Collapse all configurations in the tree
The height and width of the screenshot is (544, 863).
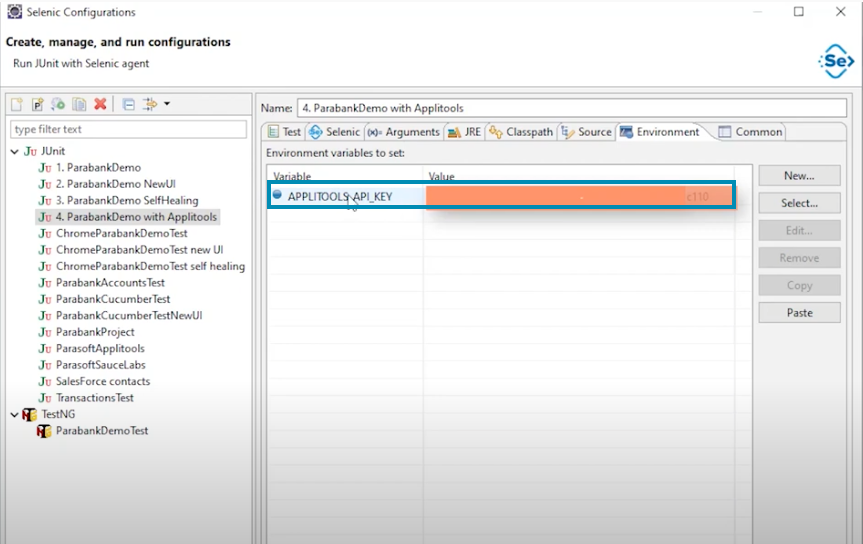click(x=128, y=104)
